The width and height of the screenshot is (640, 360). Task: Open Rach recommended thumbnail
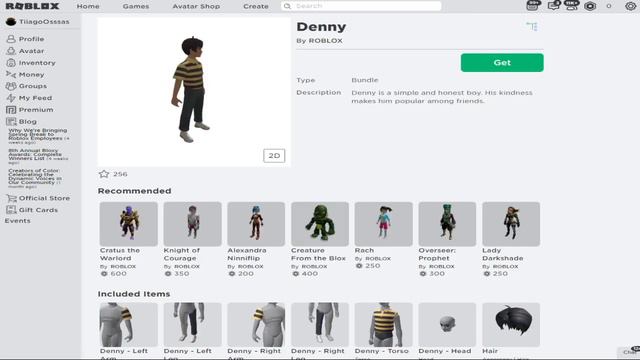click(x=384, y=224)
